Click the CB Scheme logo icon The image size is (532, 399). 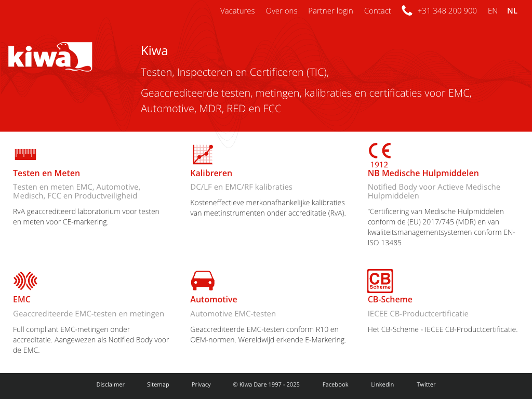tap(380, 281)
